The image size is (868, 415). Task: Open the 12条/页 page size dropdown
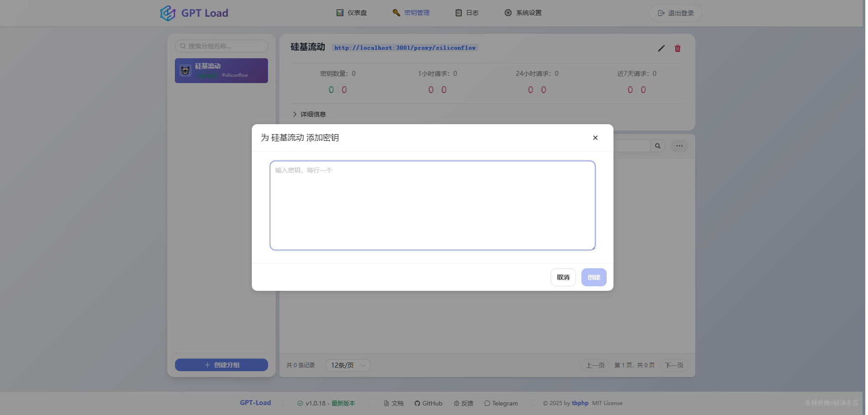click(348, 365)
